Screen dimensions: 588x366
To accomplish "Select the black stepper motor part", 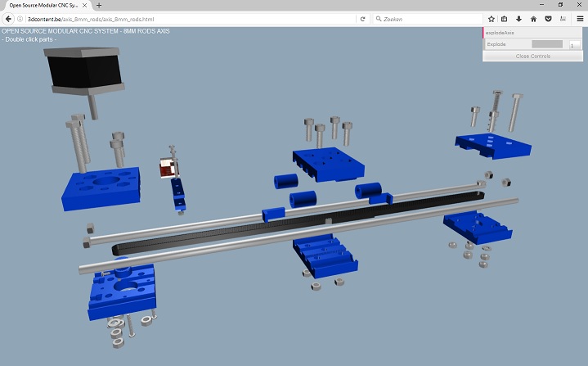I will [84, 70].
